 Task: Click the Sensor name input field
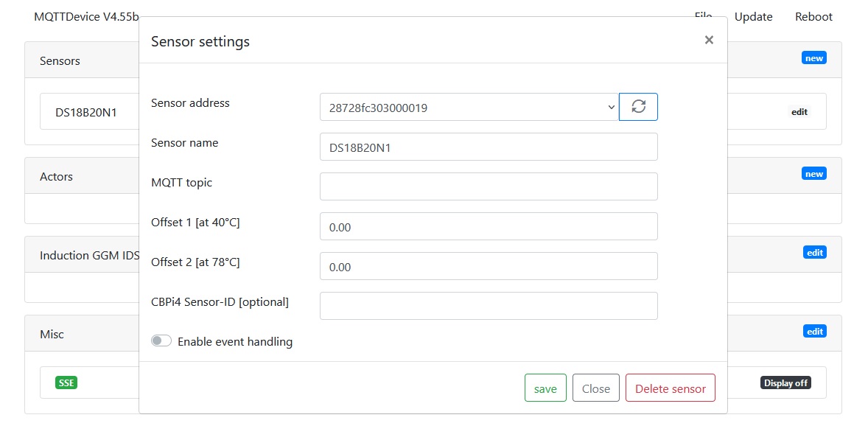pos(488,147)
